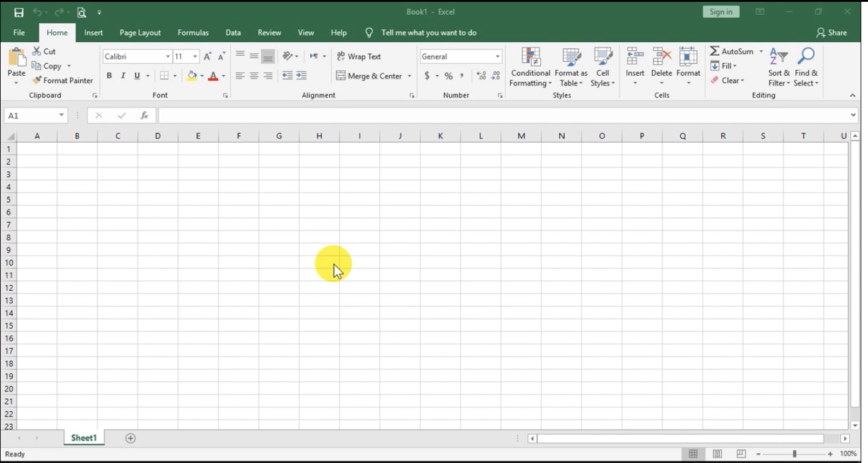The height and width of the screenshot is (463, 868).
Task: Switch to the Review tab
Action: [x=269, y=32]
